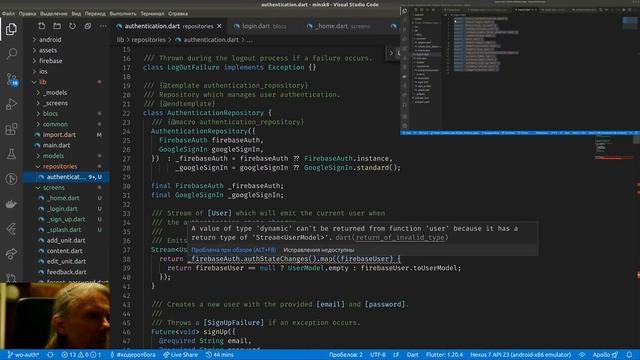The height and width of the screenshot is (360, 640).
Task: Open import.dart in the file tree
Action: point(59,135)
